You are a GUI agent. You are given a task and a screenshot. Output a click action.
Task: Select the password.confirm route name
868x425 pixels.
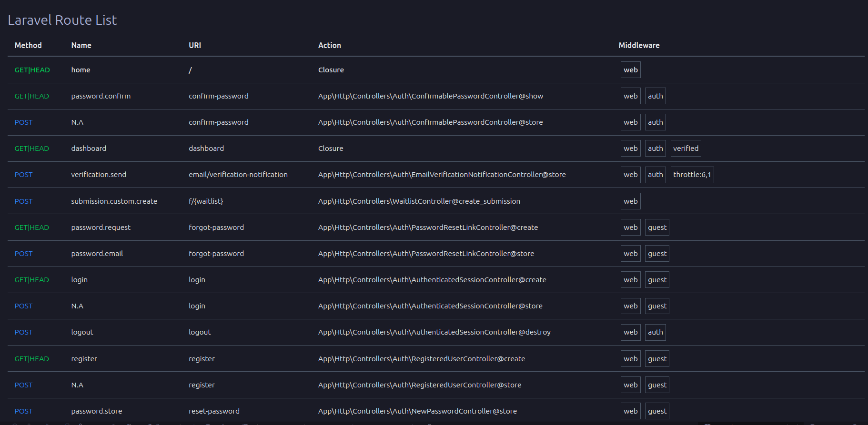pyautogui.click(x=101, y=96)
